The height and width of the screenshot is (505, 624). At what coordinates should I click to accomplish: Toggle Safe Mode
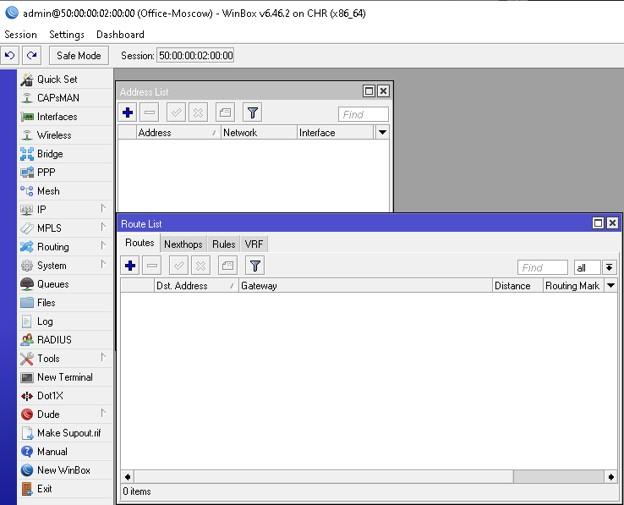pos(79,55)
